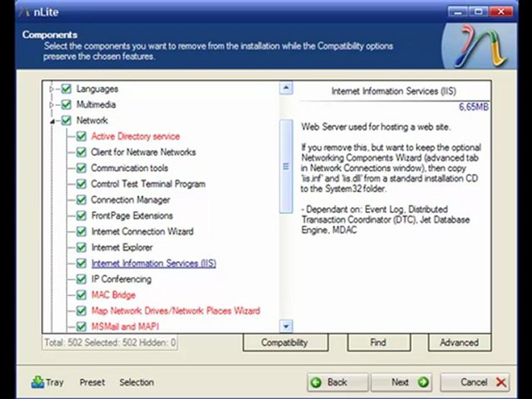Select the FrontPage Extensions label
This screenshot has height=399, width=532.
(132, 216)
